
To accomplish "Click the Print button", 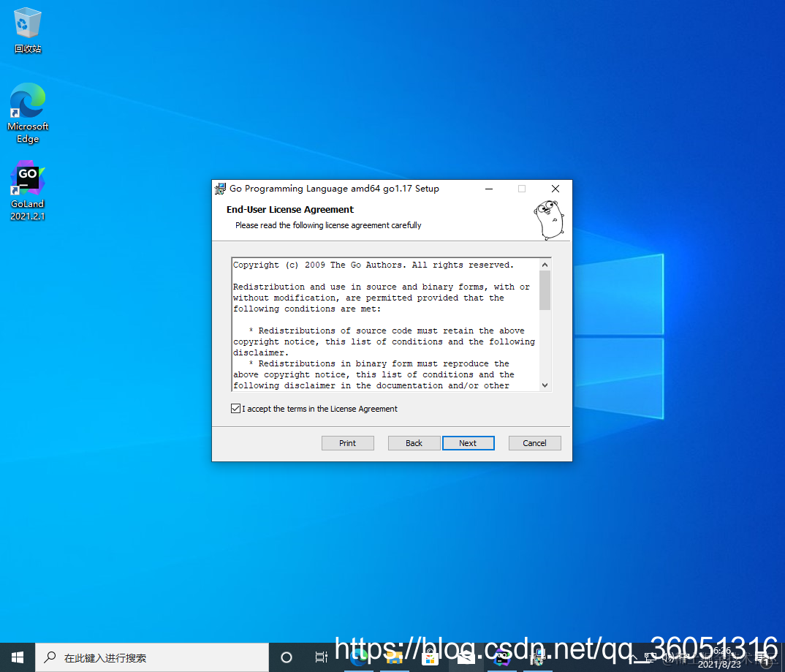I will pyautogui.click(x=347, y=443).
